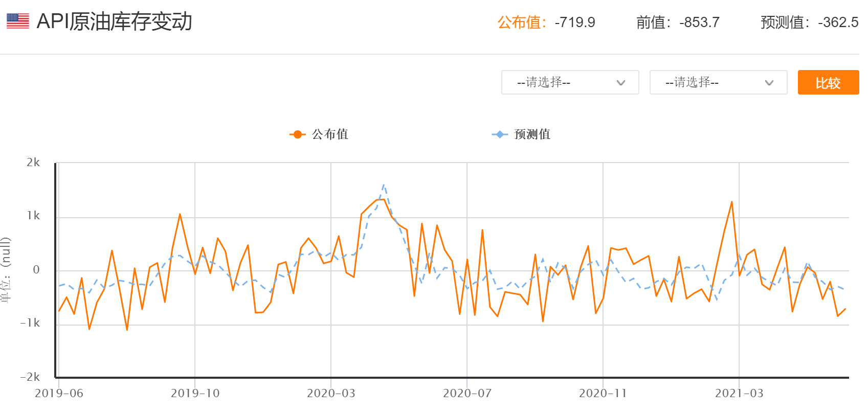868x414 pixels.
Task: Click the 2k y-axis label
Action: 33,163
